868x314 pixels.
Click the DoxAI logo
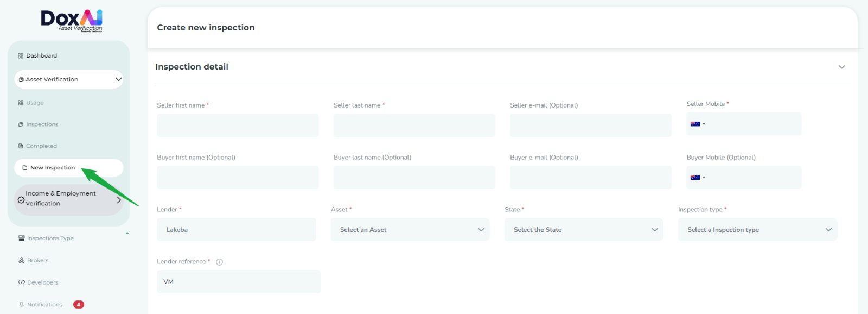tap(72, 20)
